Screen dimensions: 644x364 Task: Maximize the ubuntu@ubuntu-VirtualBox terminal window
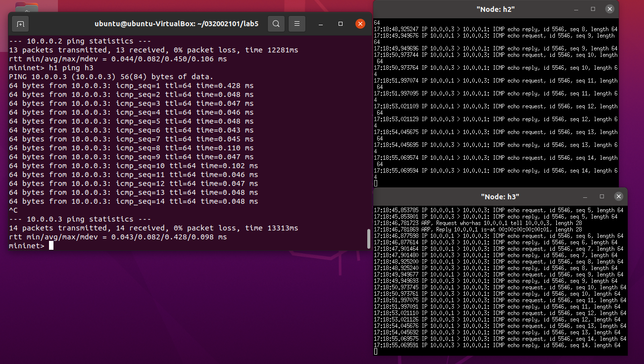(341, 24)
